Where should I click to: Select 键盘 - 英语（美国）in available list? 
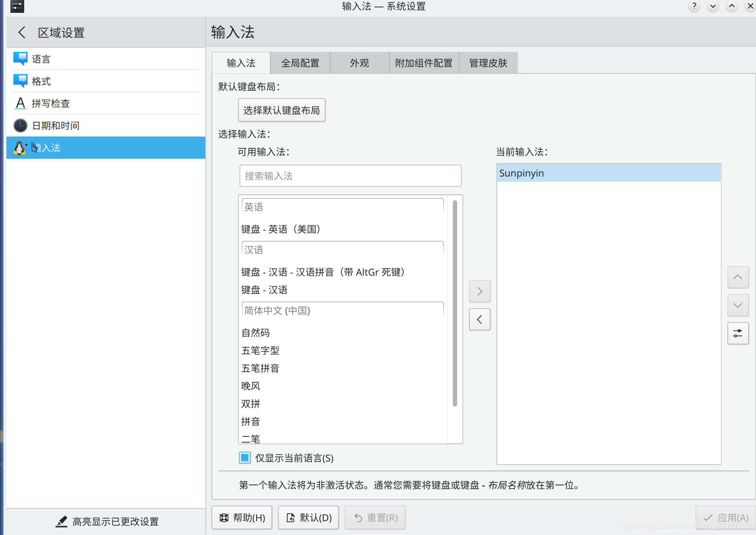(x=343, y=229)
